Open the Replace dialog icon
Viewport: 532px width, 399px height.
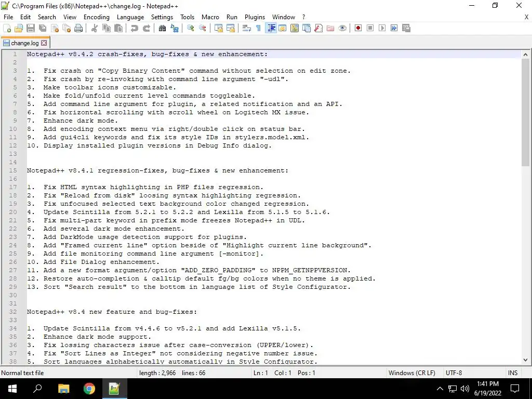pos(175,28)
